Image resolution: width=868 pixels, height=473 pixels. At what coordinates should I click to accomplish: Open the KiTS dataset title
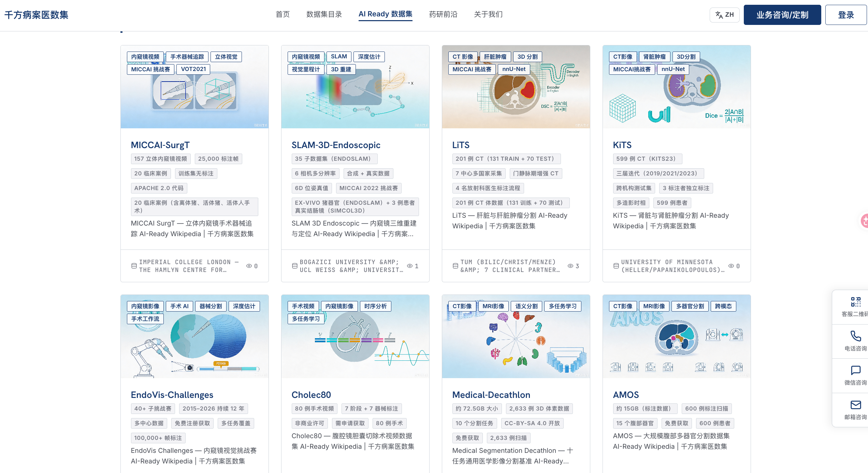(x=622, y=145)
